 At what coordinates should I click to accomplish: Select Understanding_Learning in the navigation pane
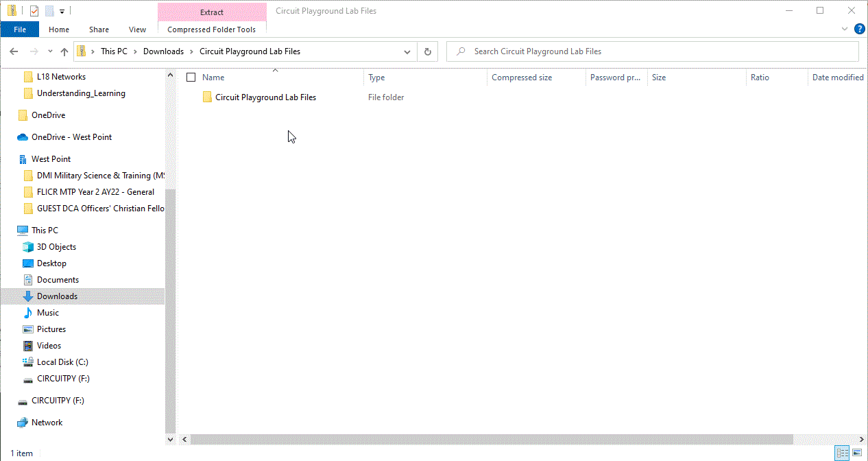click(x=81, y=93)
